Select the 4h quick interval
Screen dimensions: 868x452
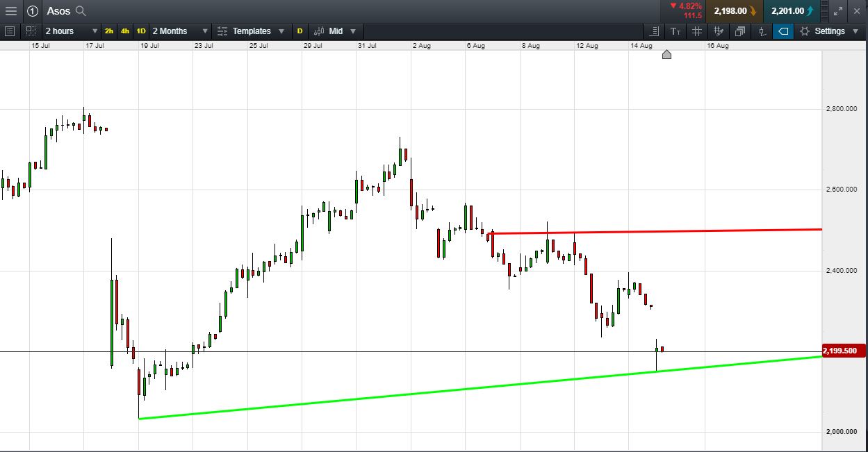pos(124,31)
